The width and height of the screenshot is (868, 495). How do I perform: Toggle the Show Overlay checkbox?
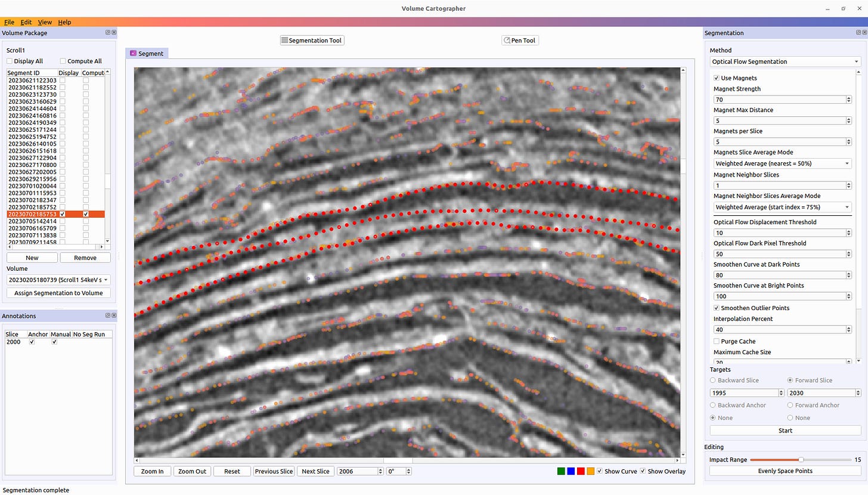tap(643, 471)
